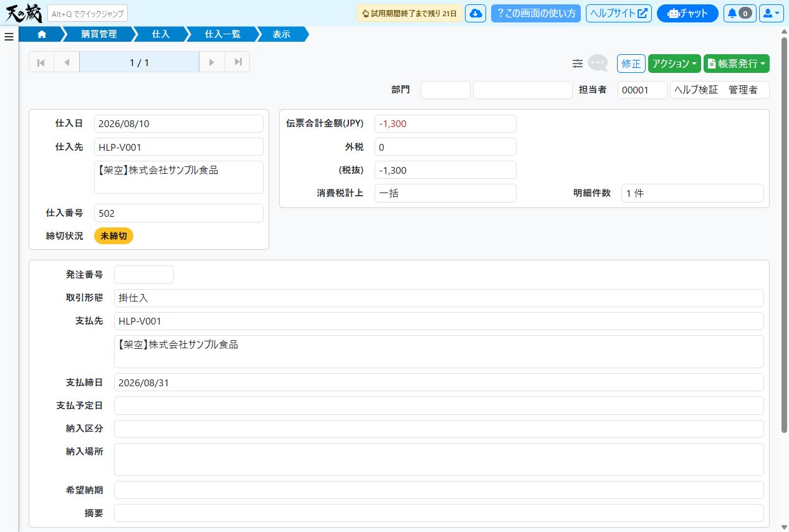
Task: Click 部門 code field
Action: 446,90
